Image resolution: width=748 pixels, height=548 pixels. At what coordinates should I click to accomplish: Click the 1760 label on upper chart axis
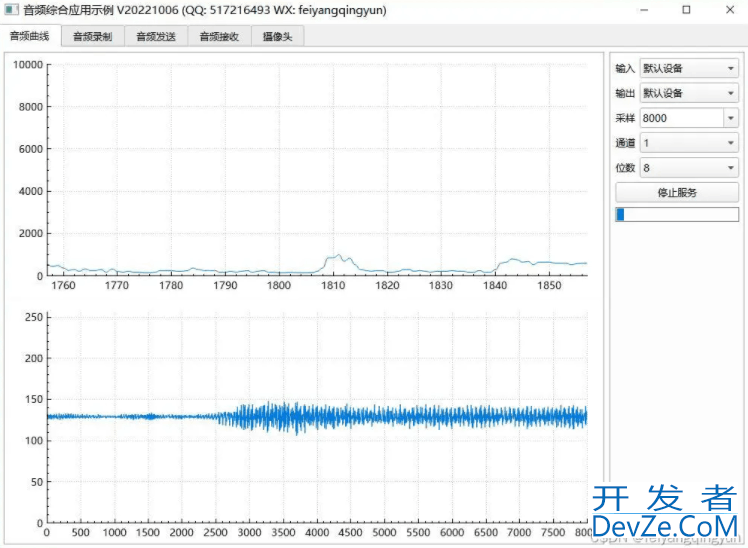pyautogui.click(x=63, y=285)
